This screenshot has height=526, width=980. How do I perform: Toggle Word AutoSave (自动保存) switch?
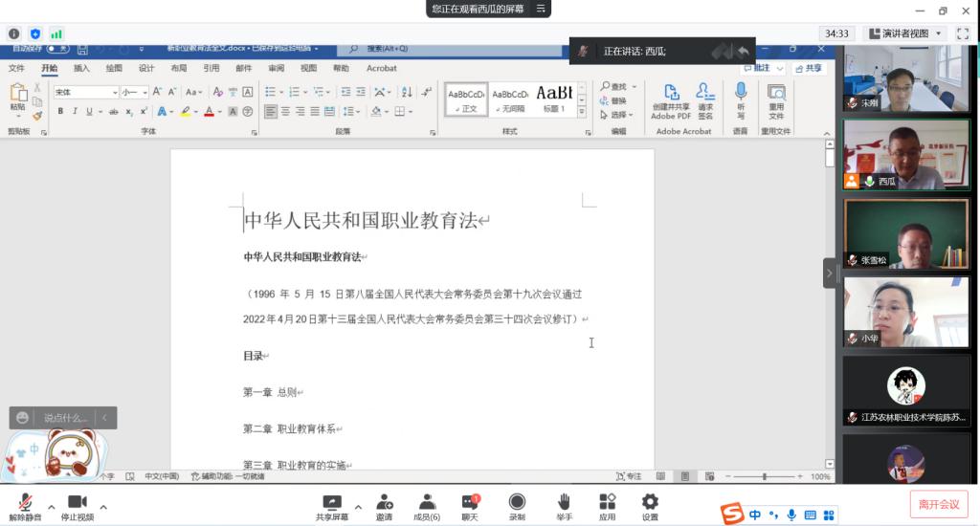point(59,48)
